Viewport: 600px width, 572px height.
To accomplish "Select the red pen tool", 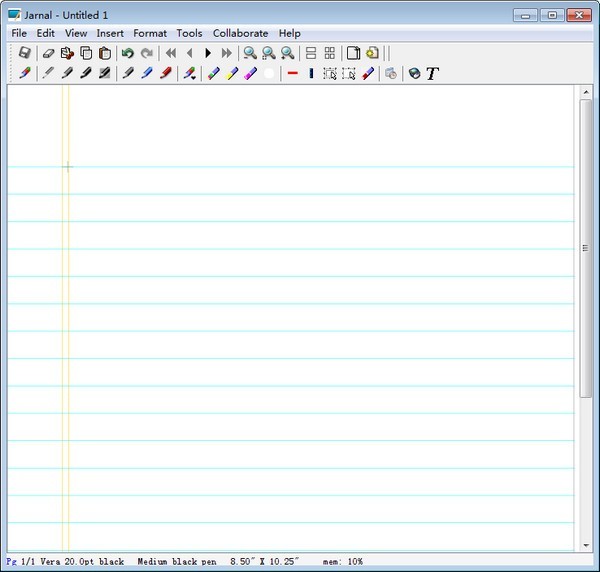I will click(166, 73).
